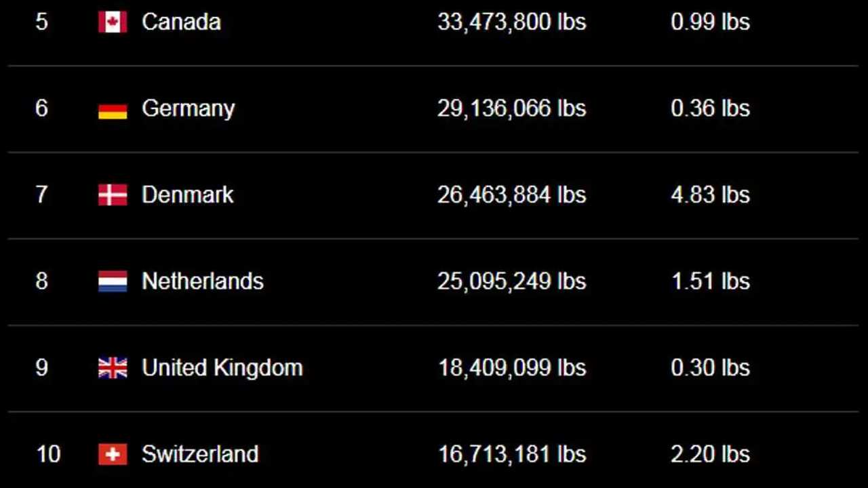This screenshot has height=488, width=868.
Task: Click Switzerland's 2.20 lbs value
Action: click(x=710, y=454)
